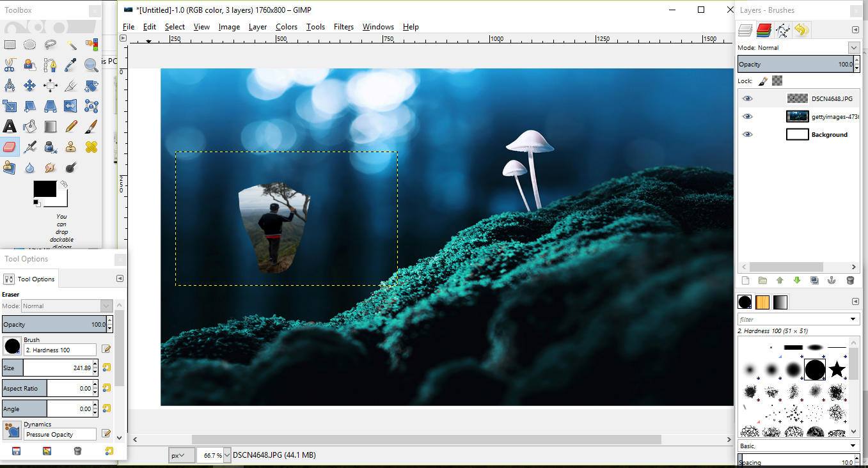The width and height of the screenshot is (868, 468).
Task: Select the Paths tool
Action: pyautogui.click(x=51, y=65)
